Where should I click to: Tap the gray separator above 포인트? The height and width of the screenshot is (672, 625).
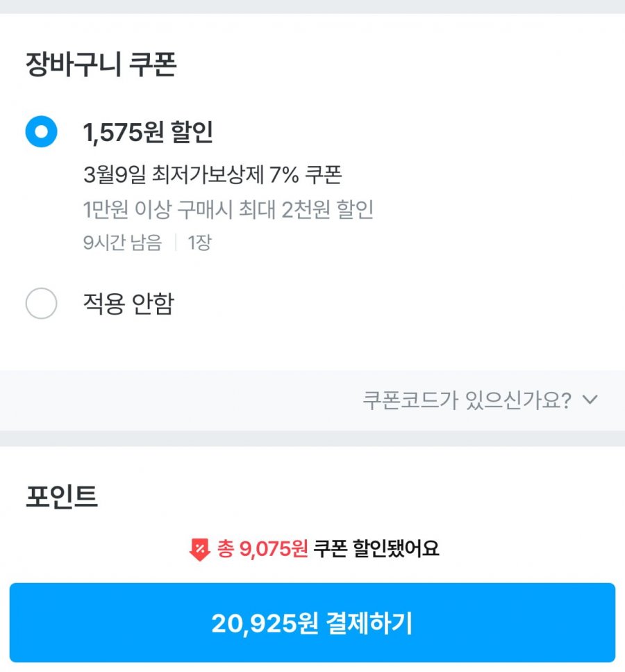click(312, 439)
